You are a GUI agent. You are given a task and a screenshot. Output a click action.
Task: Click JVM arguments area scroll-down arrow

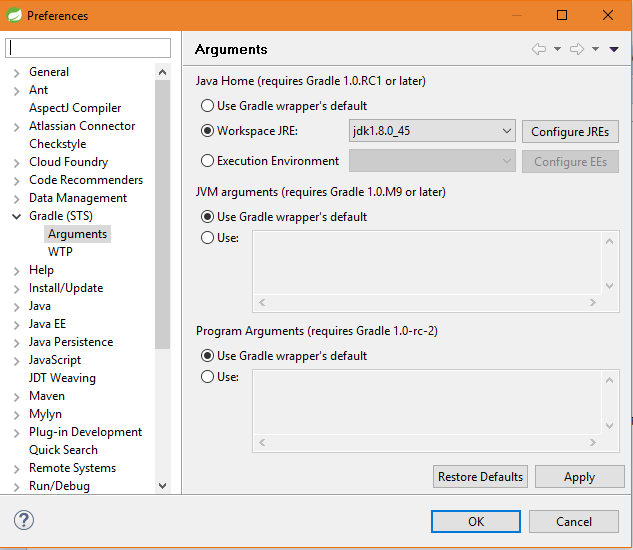tap(610, 285)
